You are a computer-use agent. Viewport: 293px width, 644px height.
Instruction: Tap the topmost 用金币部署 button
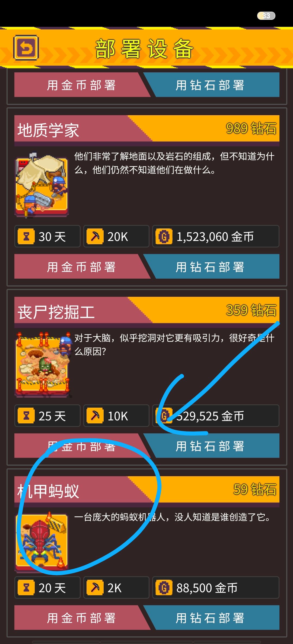pos(81,85)
